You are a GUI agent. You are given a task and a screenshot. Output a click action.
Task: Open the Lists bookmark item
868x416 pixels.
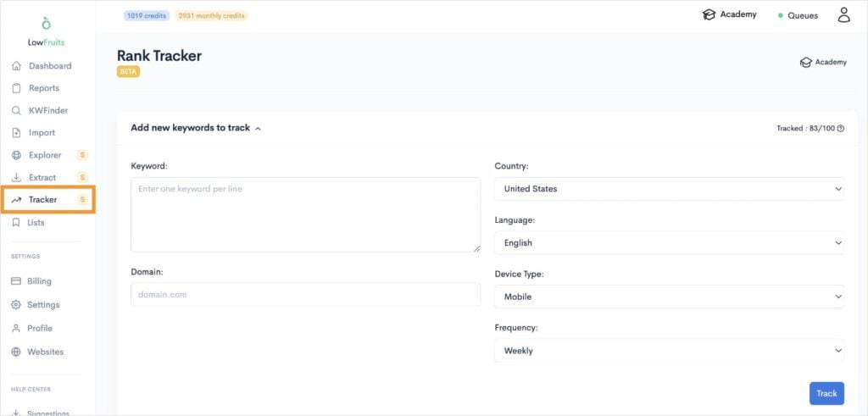coord(36,223)
